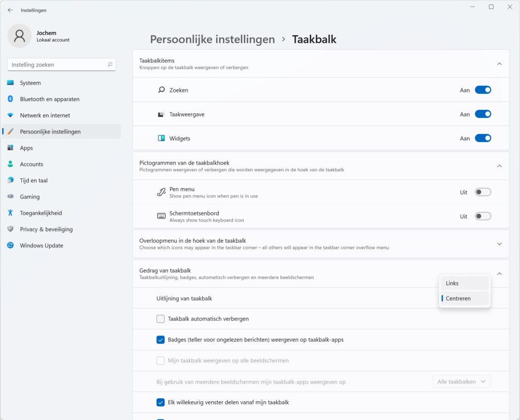Click the Instelling zoeken search field
The width and height of the screenshot is (520, 420).
coord(61,64)
